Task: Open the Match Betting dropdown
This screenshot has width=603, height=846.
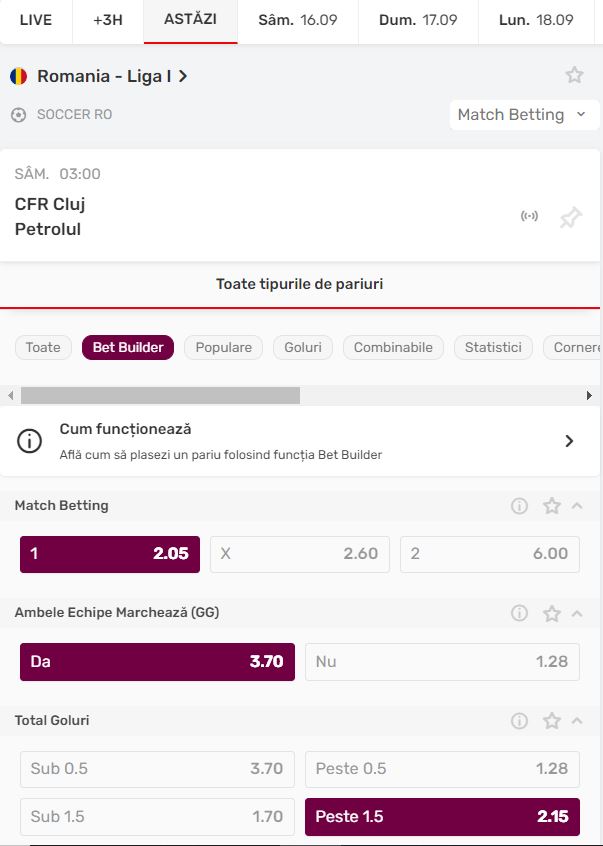Action: (x=524, y=114)
